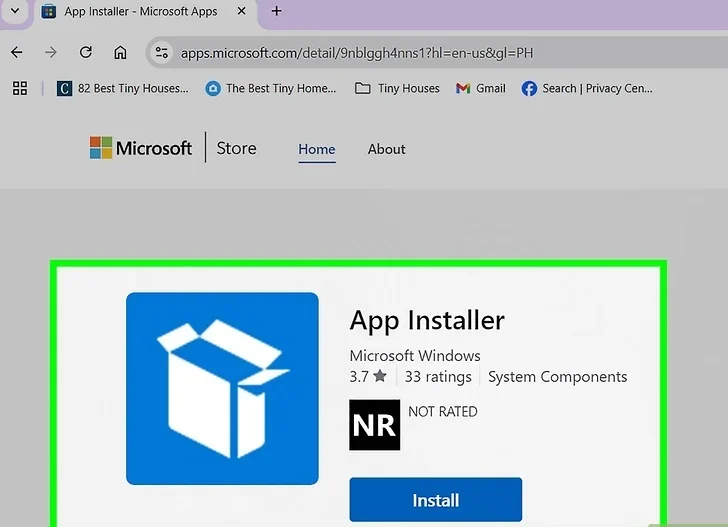Open the 33 ratings link
This screenshot has height=527, width=728.
coord(438,377)
